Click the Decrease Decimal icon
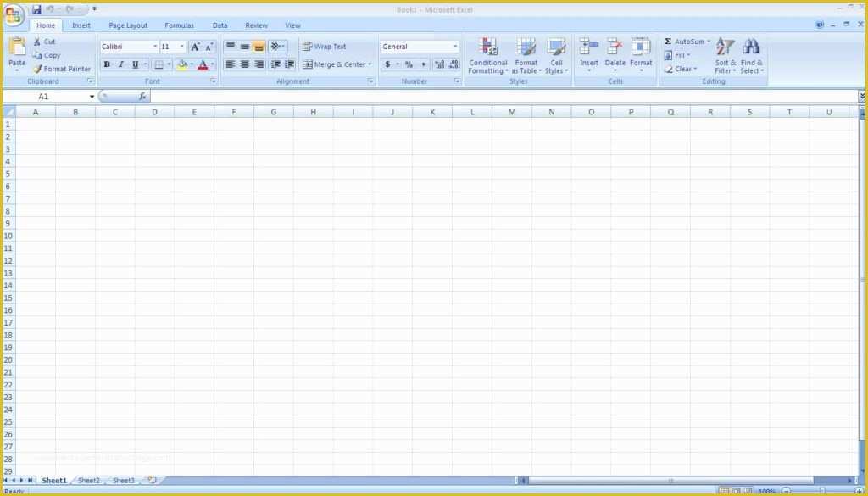The height and width of the screenshot is (496, 868). [x=454, y=64]
